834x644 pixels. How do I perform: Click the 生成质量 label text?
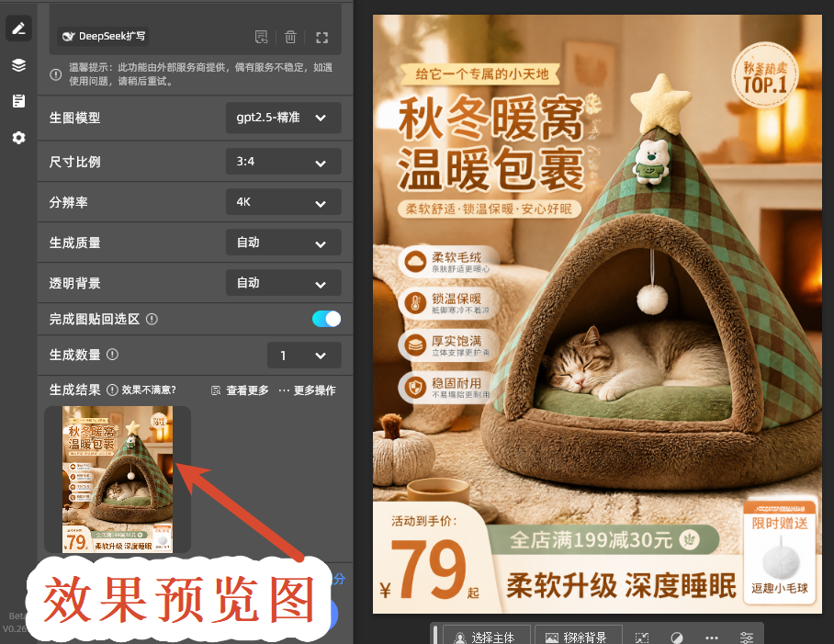tap(75, 243)
